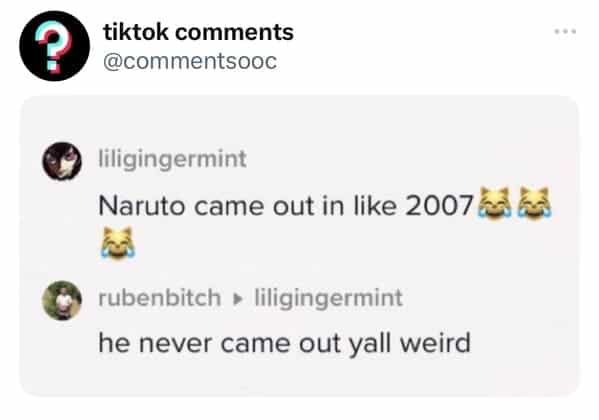Open the liligingermint username above Naruto comment
599x420 pixels.
pyautogui.click(x=172, y=159)
